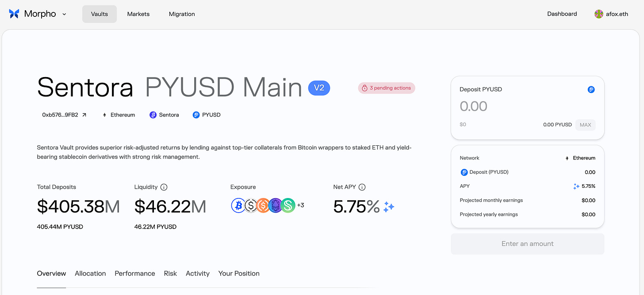Click the Ethereum icon in vault tags

click(x=105, y=115)
